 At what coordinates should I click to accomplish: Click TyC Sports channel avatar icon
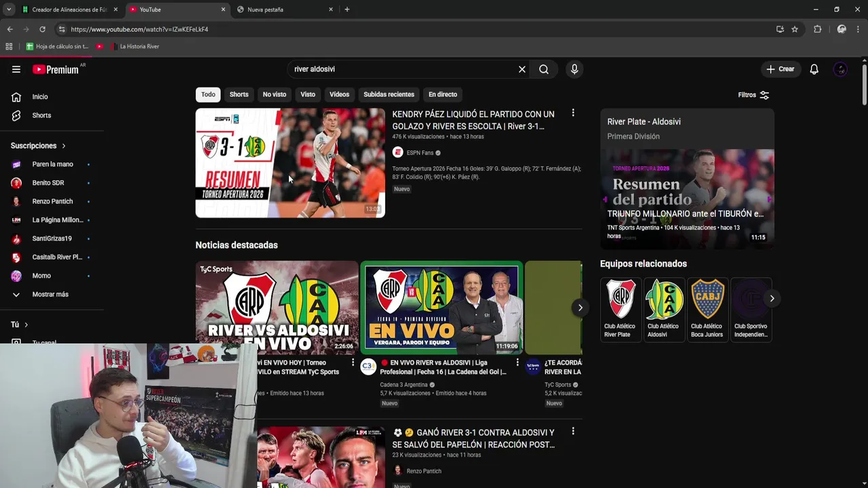(x=533, y=367)
